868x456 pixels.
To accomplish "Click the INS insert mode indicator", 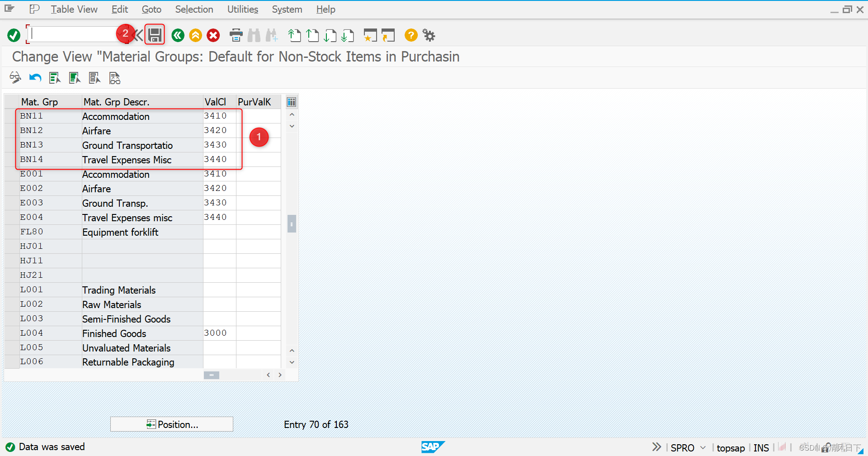I will click(x=761, y=448).
